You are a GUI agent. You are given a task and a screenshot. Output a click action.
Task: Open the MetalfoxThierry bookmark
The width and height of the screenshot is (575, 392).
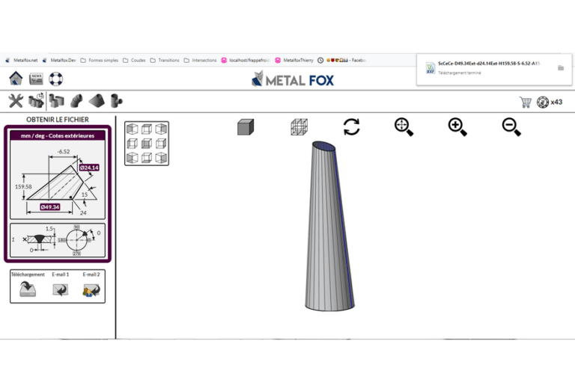294,60
